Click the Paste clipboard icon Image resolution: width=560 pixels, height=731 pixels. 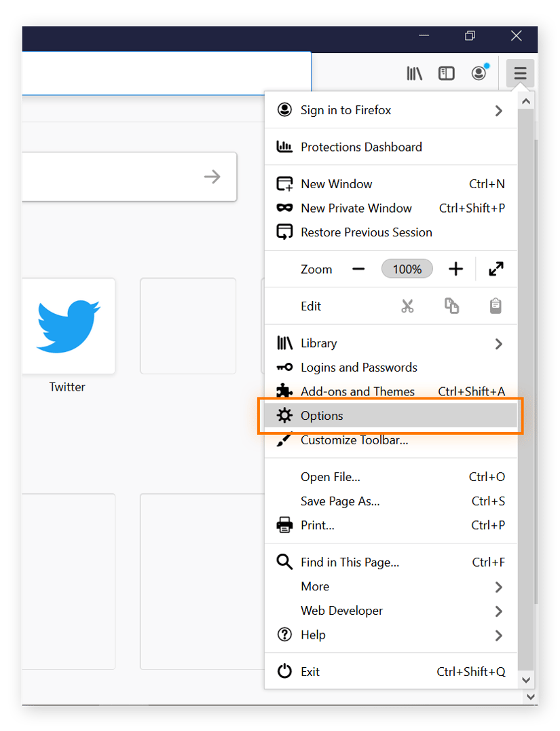pyautogui.click(x=496, y=306)
